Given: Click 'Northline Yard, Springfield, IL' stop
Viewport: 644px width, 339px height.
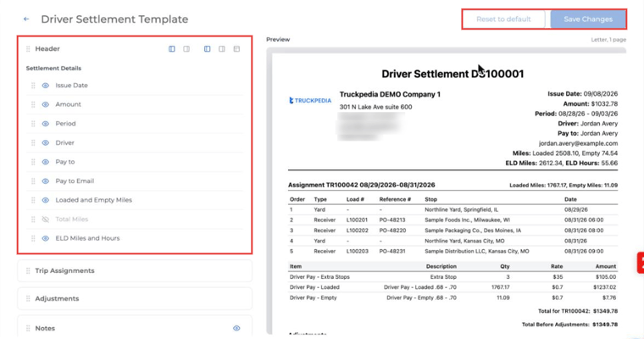Looking at the screenshot, I should tap(461, 209).
